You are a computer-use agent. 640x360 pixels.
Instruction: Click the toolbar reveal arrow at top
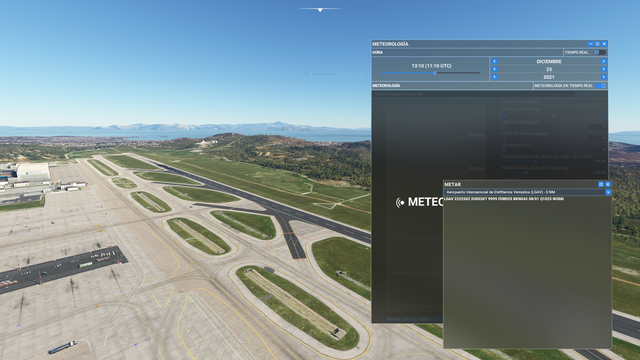(x=320, y=9)
